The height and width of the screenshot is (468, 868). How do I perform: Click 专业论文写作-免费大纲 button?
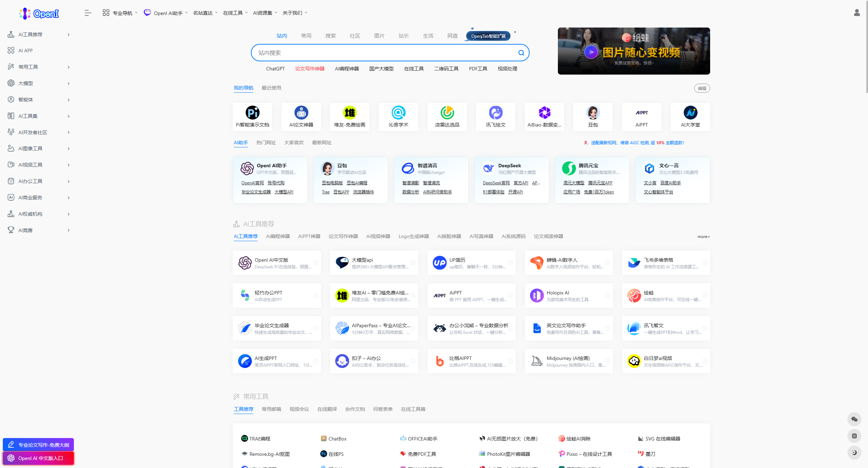point(38,445)
